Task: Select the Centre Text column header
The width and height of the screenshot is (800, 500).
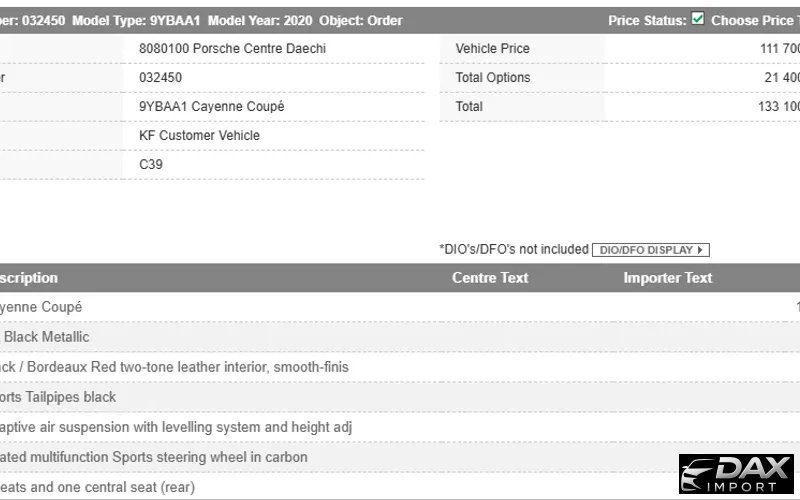Action: pos(490,278)
